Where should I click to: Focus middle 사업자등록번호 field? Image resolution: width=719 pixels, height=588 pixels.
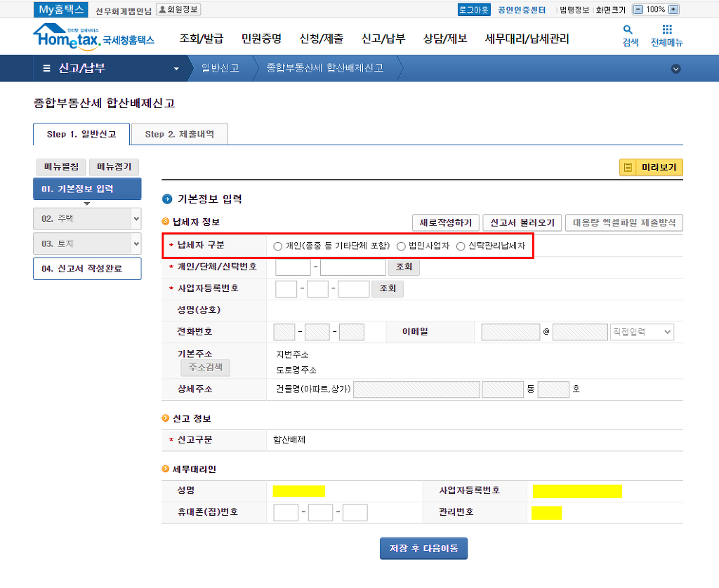click(317, 289)
